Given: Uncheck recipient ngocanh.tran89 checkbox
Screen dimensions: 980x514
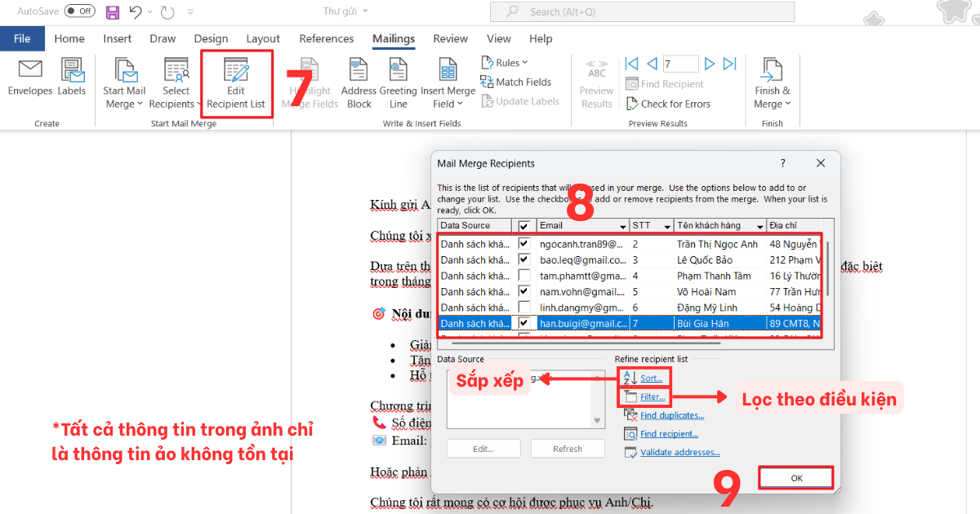Looking at the screenshot, I should (524, 243).
